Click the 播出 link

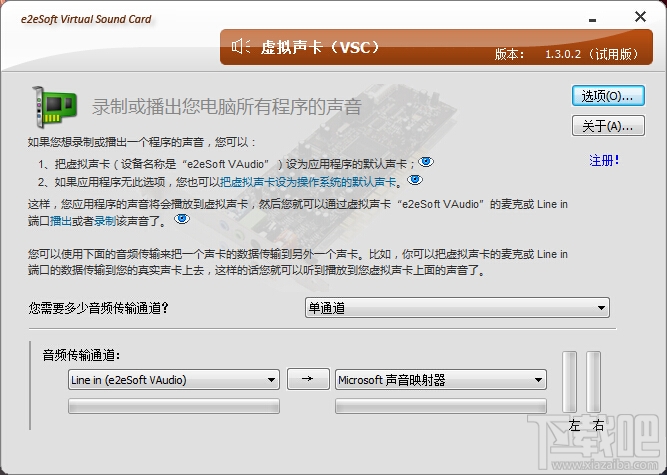(x=61, y=221)
